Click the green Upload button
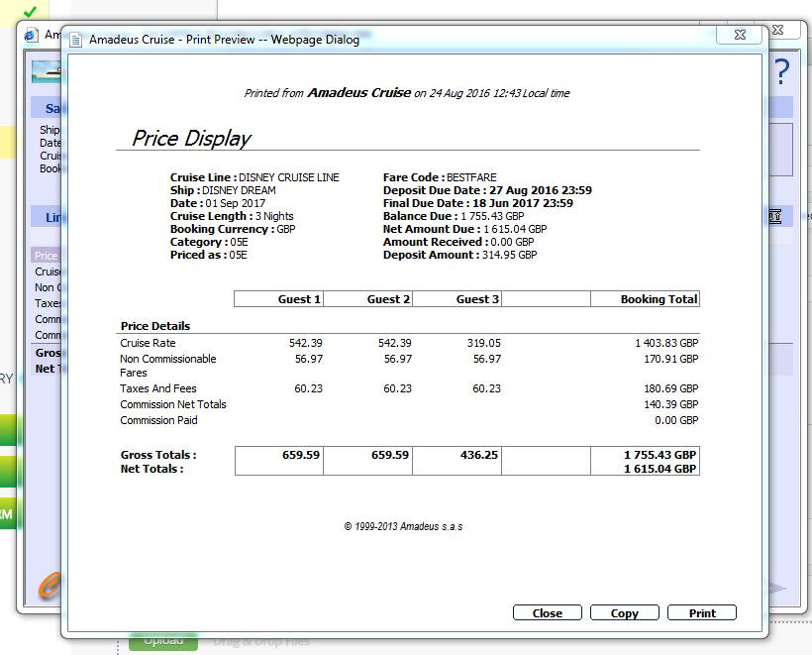 [163, 642]
